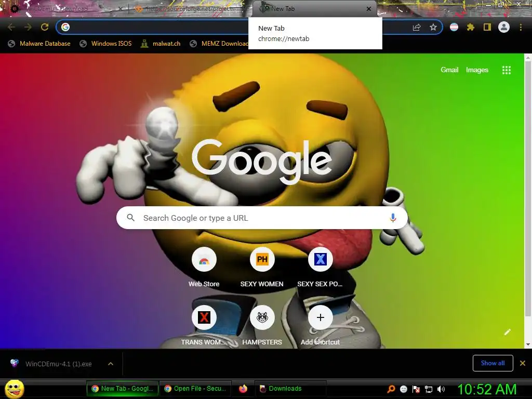This screenshot has width=532, height=399.
Task: Open the striped flag extension icon
Action: (454, 27)
